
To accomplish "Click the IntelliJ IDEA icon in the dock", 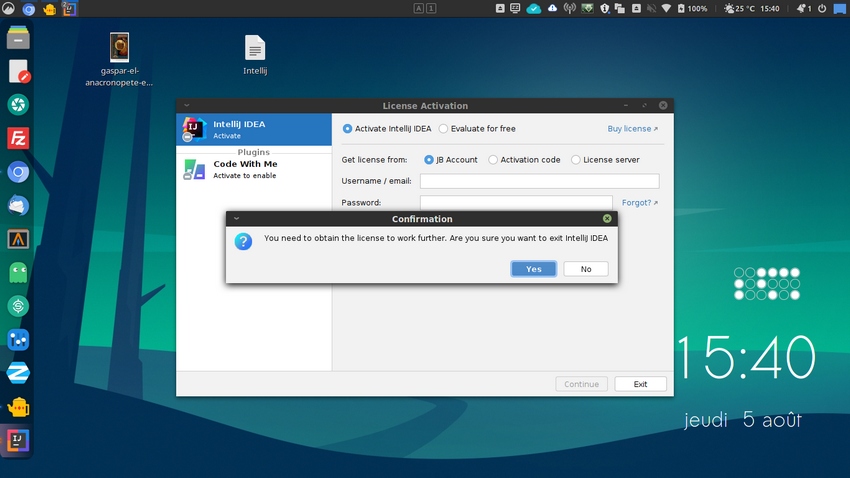I will pos(18,439).
